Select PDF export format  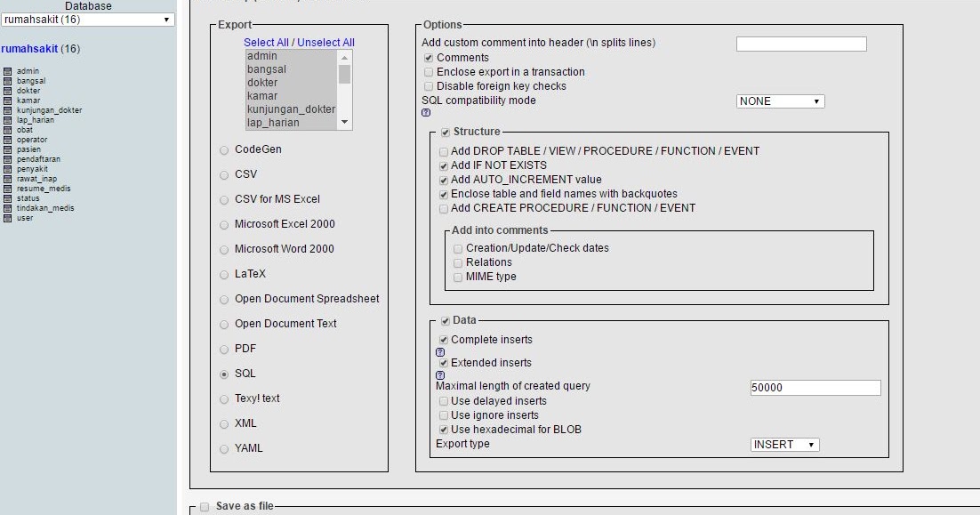point(224,350)
